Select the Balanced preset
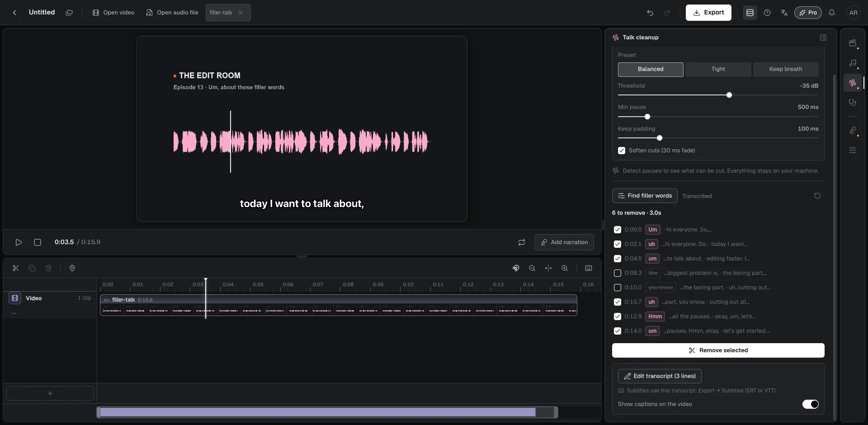 tap(651, 69)
